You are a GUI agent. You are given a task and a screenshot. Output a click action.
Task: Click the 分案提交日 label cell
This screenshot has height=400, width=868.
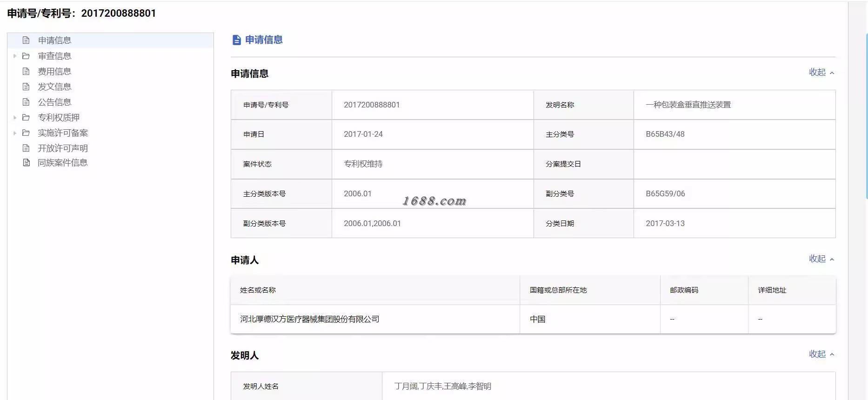coord(583,164)
